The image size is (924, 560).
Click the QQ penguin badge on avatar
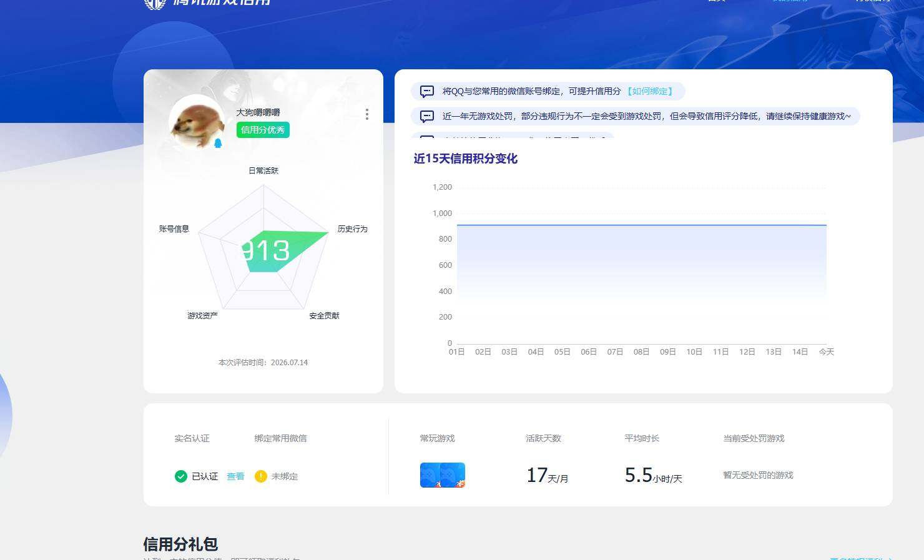click(x=218, y=144)
